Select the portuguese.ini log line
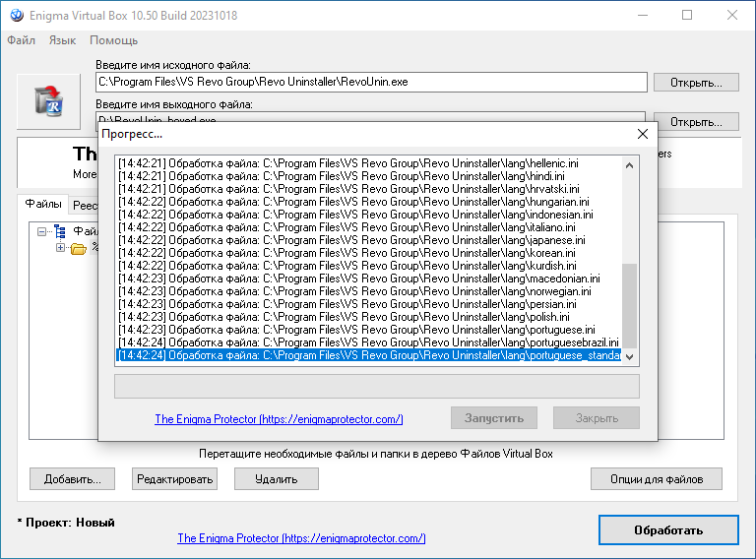Image resolution: width=756 pixels, height=559 pixels. click(369, 329)
